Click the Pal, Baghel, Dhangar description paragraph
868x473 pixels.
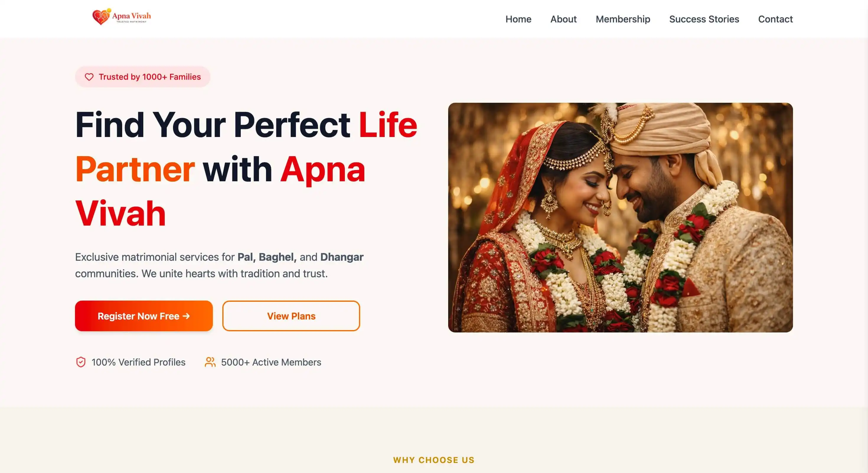tap(219, 265)
